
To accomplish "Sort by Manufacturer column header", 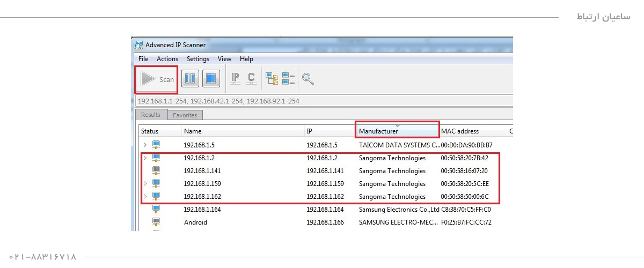I will coord(397,131).
